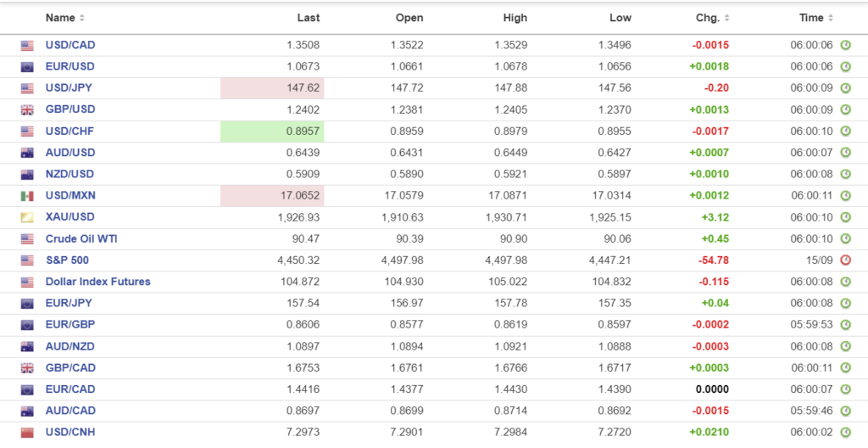Open the Dollar Index Futures link

97,282
